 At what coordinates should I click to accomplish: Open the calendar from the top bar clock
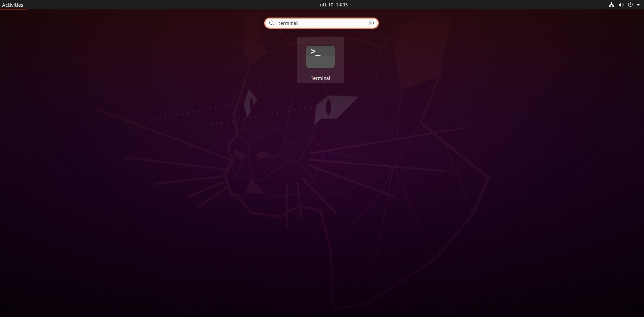(x=334, y=5)
